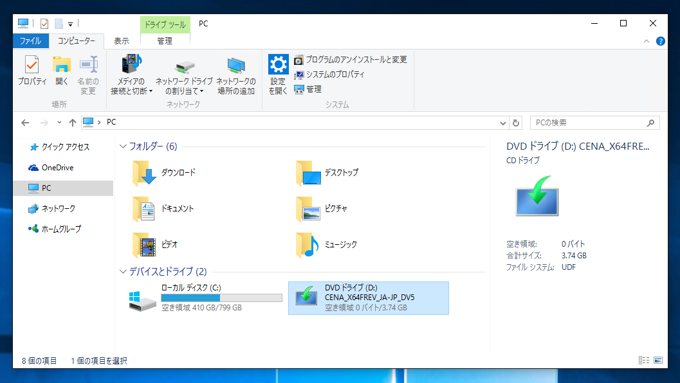This screenshot has height=383, width=680.
Task: Click ネットワークの場所の追加 icon
Action: [x=236, y=75]
